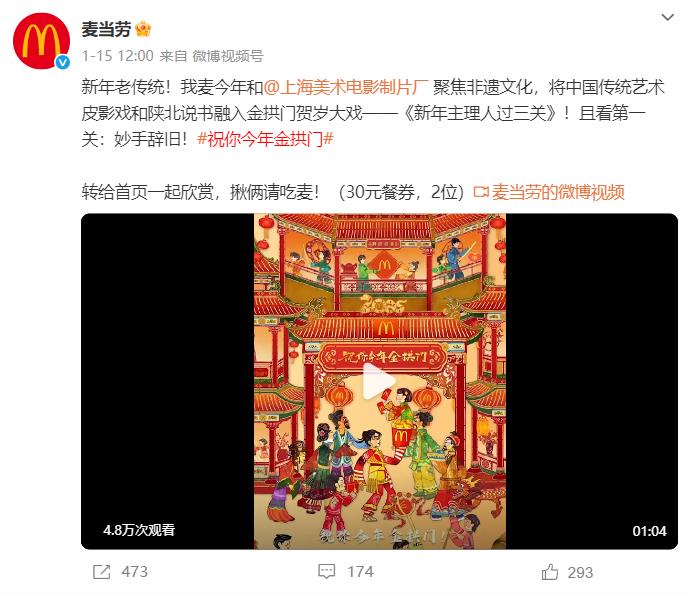Click the video thumbnail artwork

coord(380,381)
